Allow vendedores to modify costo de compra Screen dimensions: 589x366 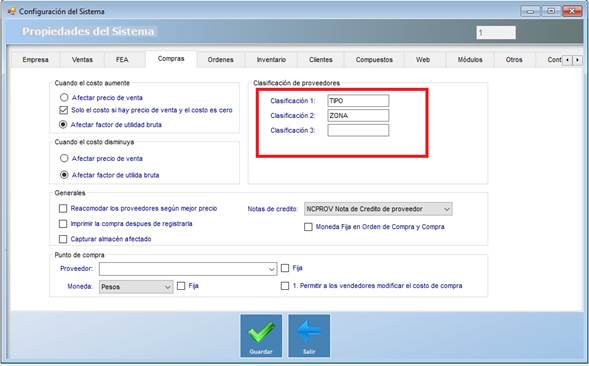coord(285,286)
